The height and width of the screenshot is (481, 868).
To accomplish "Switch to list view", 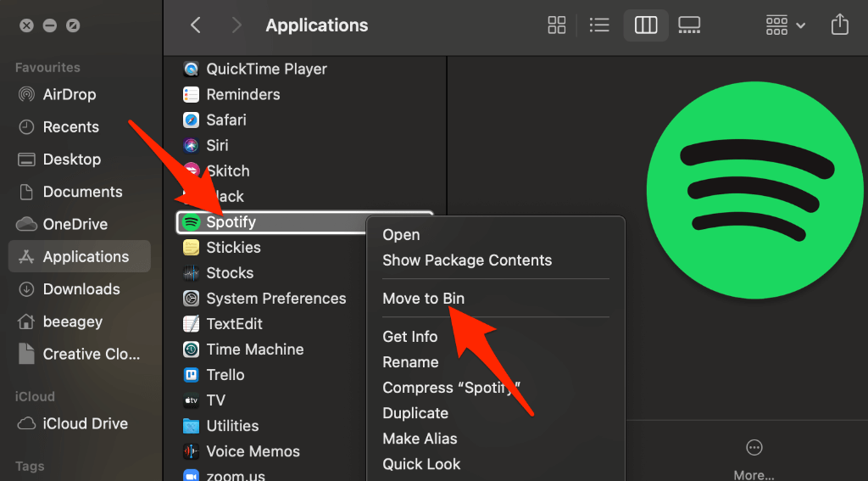I will [599, 25].
